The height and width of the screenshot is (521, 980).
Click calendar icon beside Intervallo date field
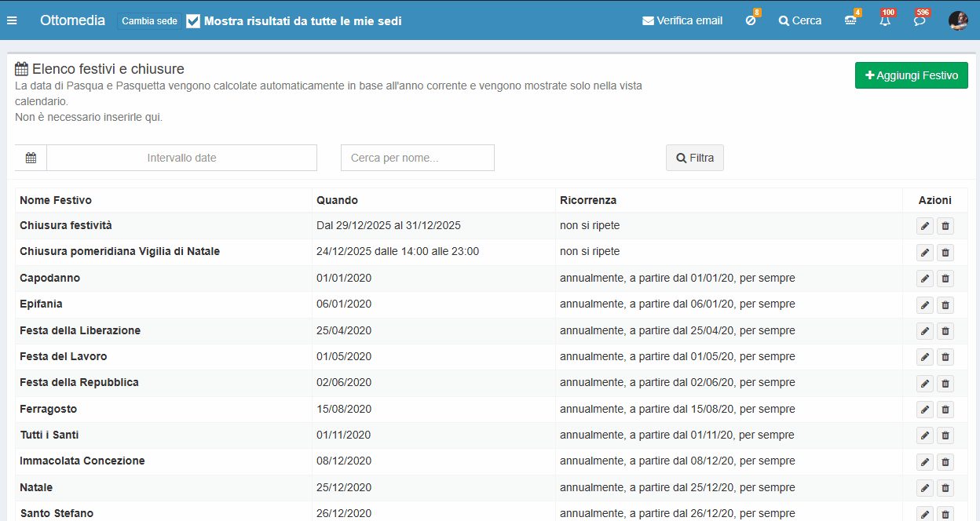point(31,158)
